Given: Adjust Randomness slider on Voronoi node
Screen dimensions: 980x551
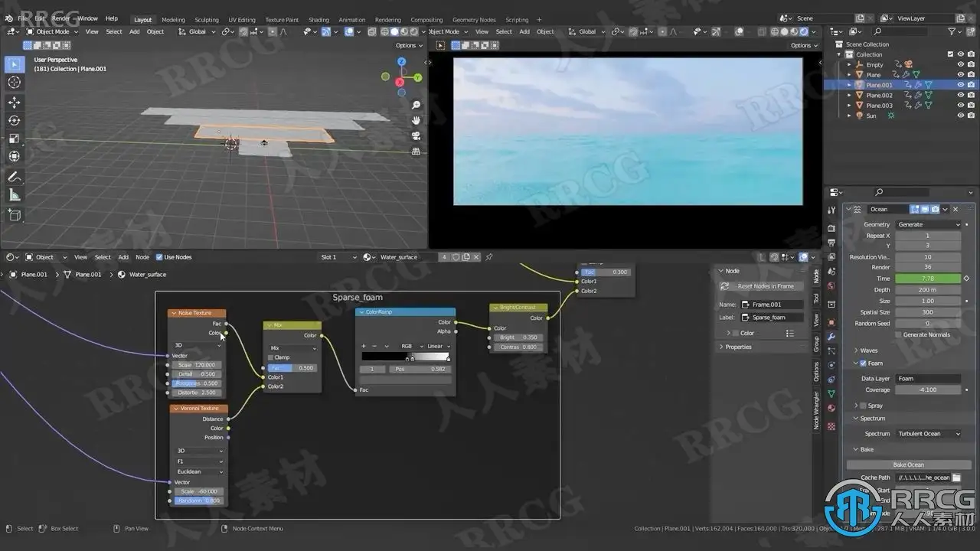Looking at the screenshot, I should [x=198, y=500].
